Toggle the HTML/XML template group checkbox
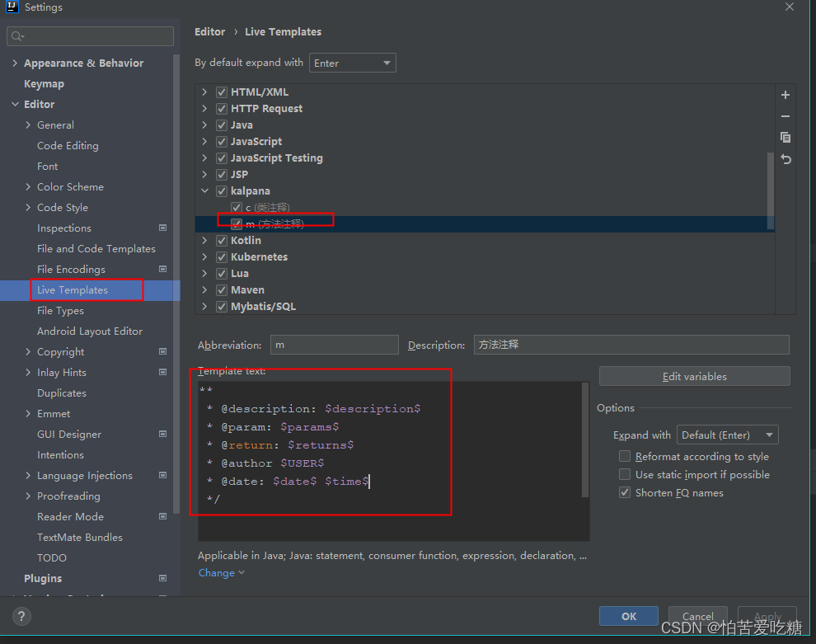Viewport: 816px width, 644px height. point(222,92)
